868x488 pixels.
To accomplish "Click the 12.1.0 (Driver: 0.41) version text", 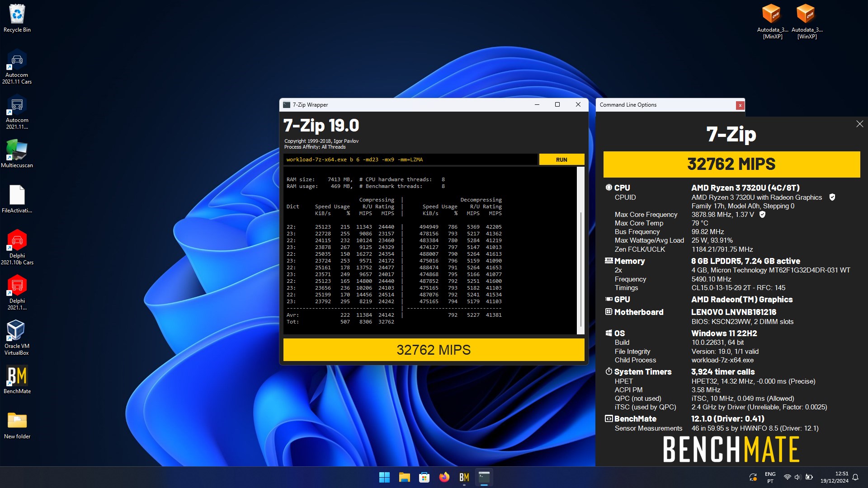I will point(727,418).
